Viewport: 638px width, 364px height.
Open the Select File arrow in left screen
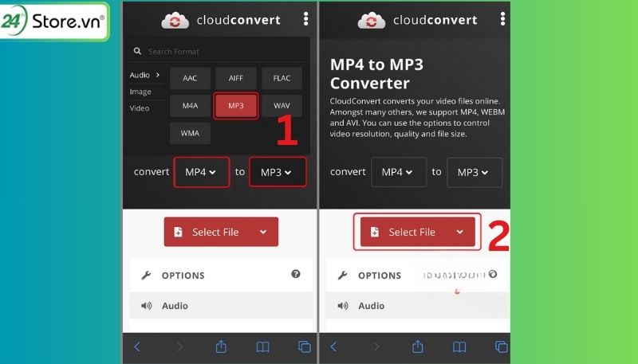(263, 232)
